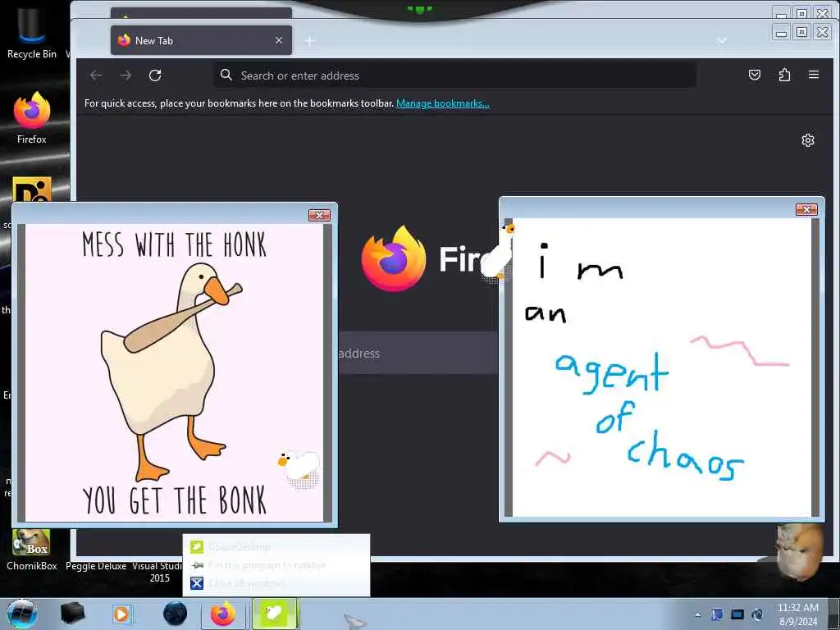Open the 'Manage bookmarks...' link

[x=442, y=103]
